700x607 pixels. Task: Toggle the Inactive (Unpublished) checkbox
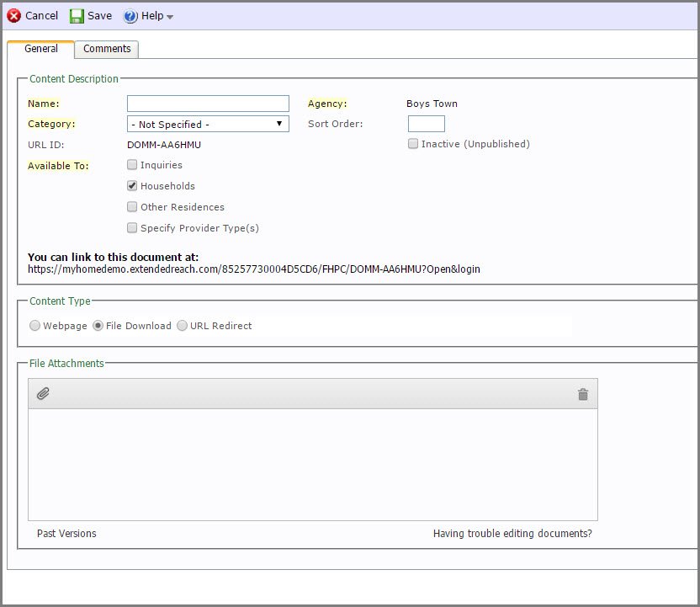(413, 144)
